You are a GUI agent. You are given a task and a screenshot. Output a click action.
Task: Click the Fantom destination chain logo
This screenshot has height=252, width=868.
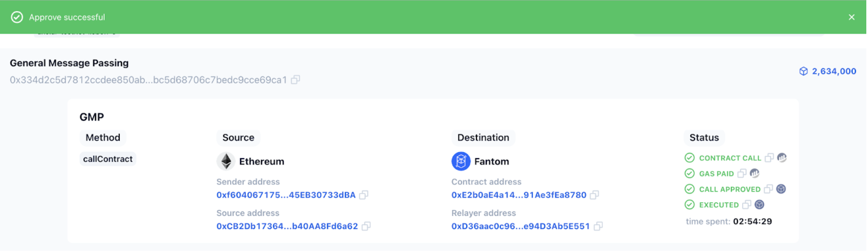pyautogui.click(x=461, y=161)
